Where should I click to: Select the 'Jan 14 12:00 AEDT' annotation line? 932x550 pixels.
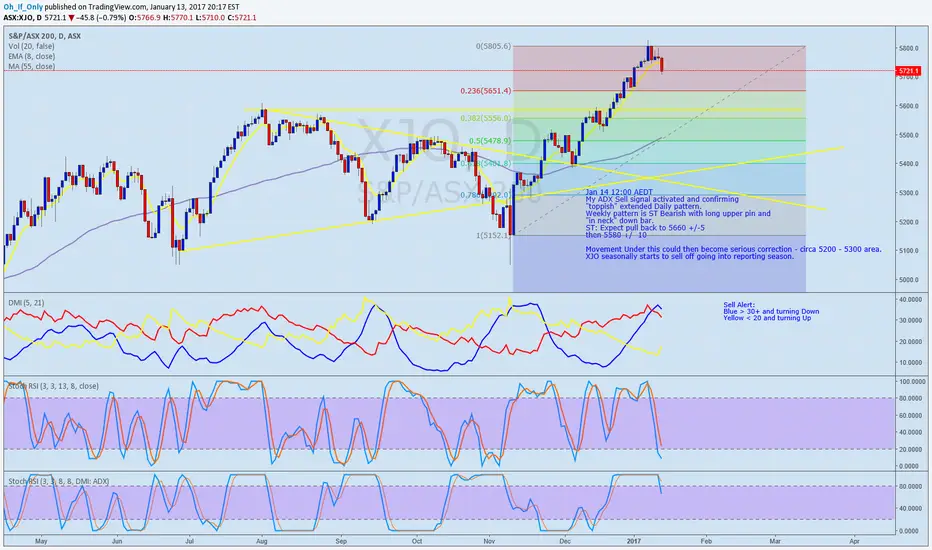pyautogui.click(x=619, y=193)
